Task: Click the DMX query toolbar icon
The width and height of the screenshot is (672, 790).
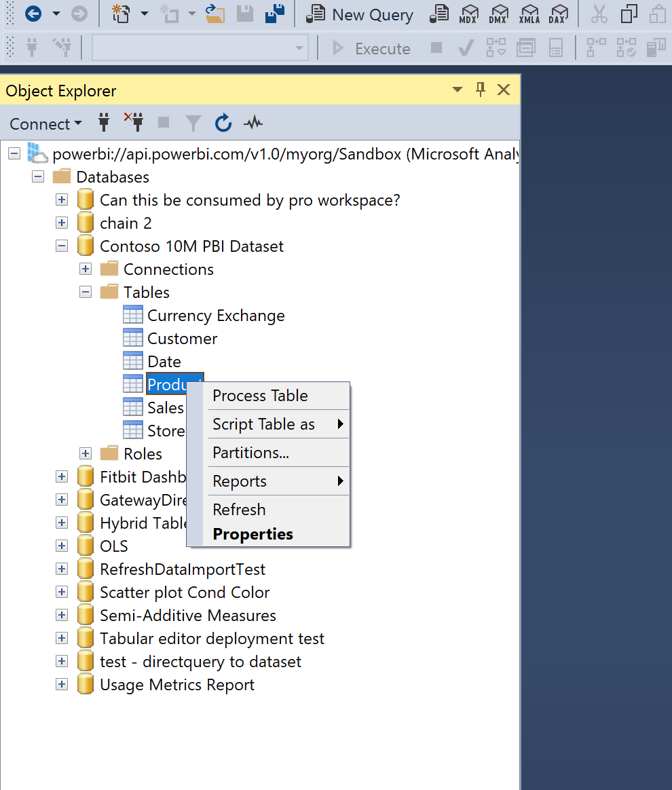Action: [499, 14]
